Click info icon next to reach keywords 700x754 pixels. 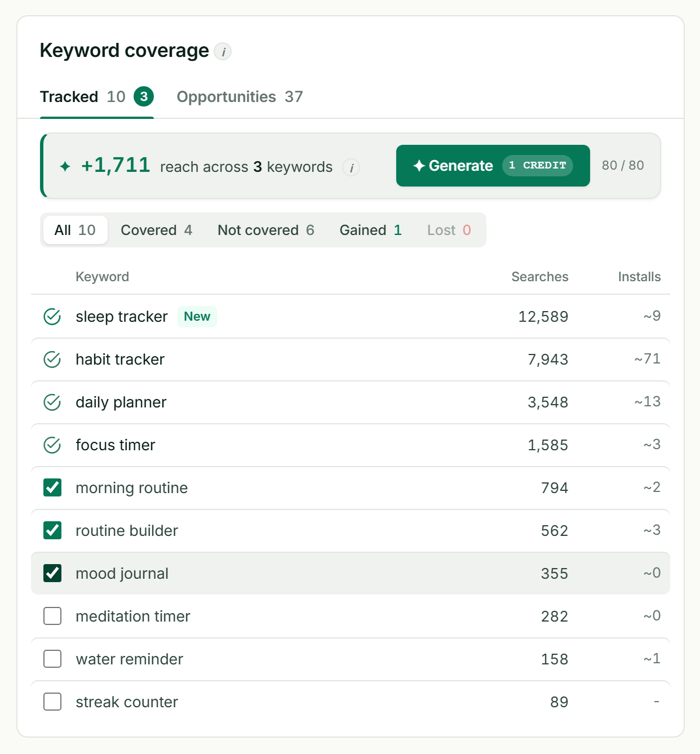(351, 167)
